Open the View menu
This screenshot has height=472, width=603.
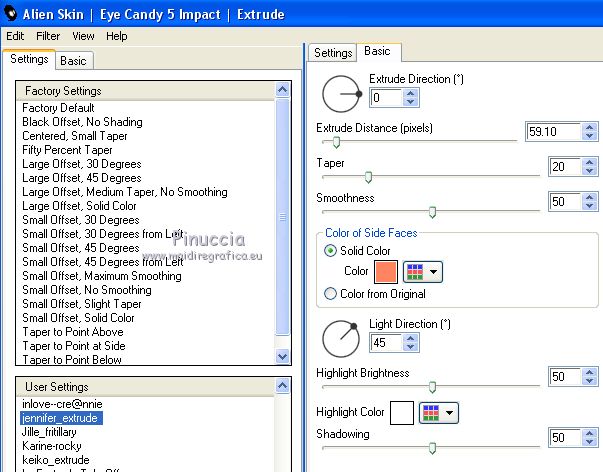(x=83, y=36)
